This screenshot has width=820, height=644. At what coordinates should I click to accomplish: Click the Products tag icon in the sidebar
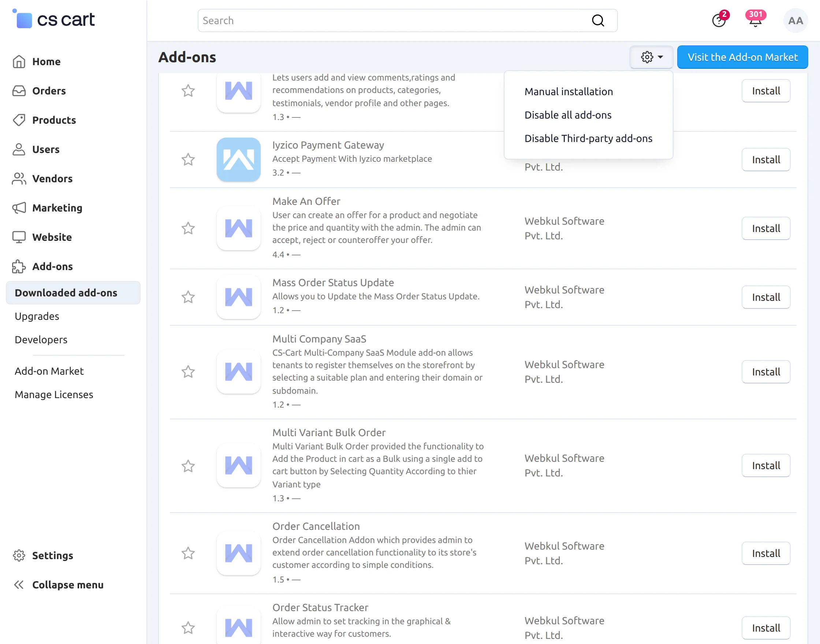(19, 120)
